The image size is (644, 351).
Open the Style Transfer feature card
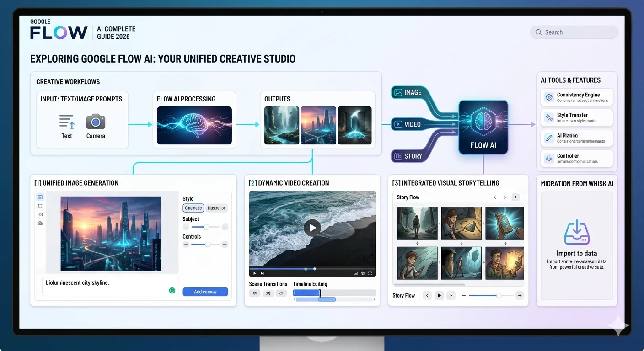pos(577,117)
